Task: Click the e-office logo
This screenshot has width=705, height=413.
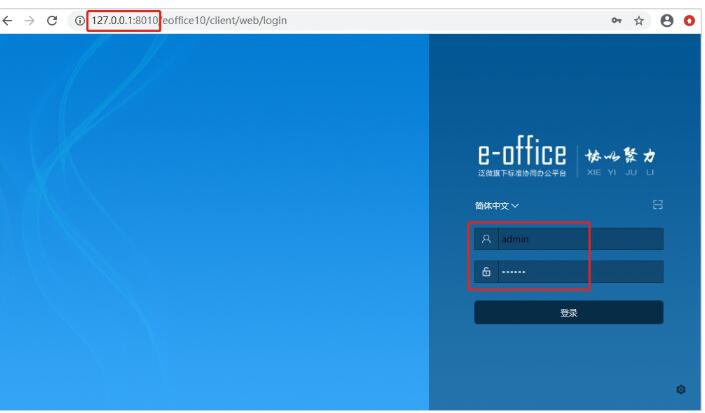Action: pyautogui.click(x=522, y=155)
